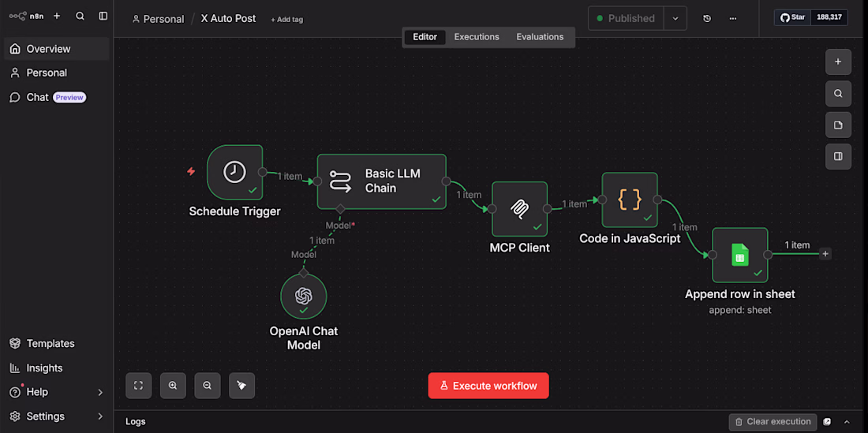The width and height of the screenshot is (868, 433).
Task: Click the Logs panel label
Action: pos(136,421)
